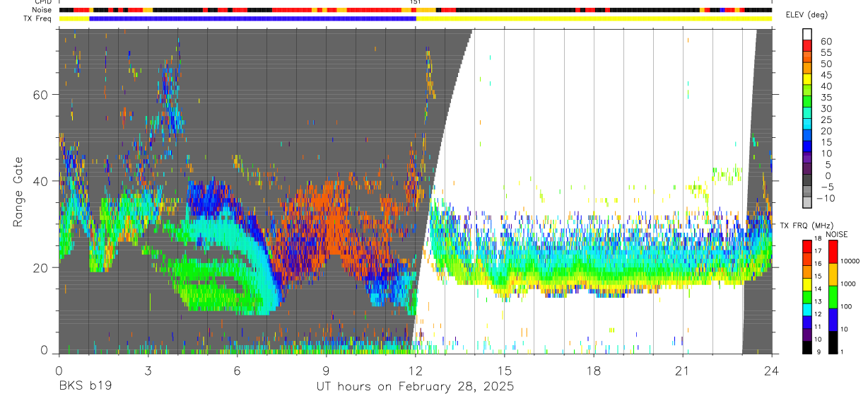Viewport: 868px width, 401px height.
Task: Click light gray ELEV swatch beside -10
Action: click(807, 202)
